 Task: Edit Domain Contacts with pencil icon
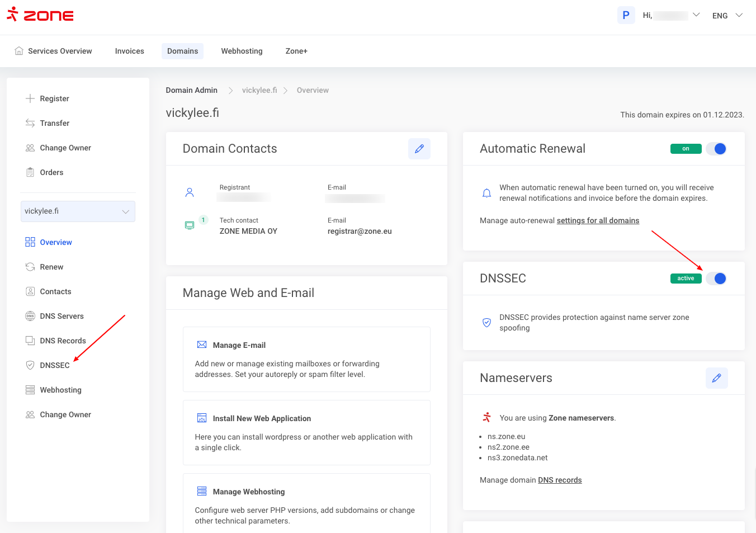pyautogui.click(x=419, y=149)
